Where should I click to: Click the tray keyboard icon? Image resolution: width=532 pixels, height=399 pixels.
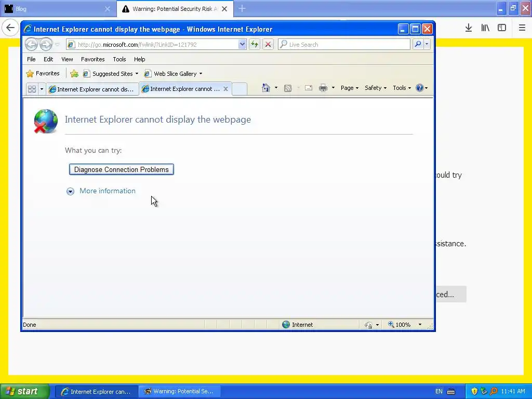[451, 392]
